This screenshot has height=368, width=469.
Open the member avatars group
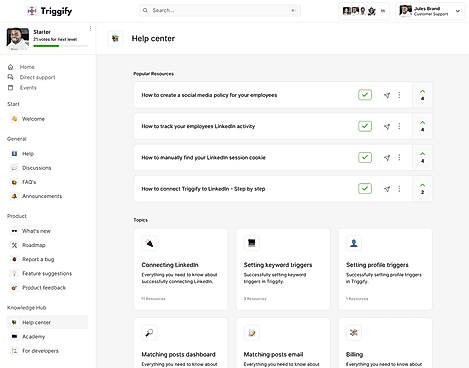[x=364, y=11]
